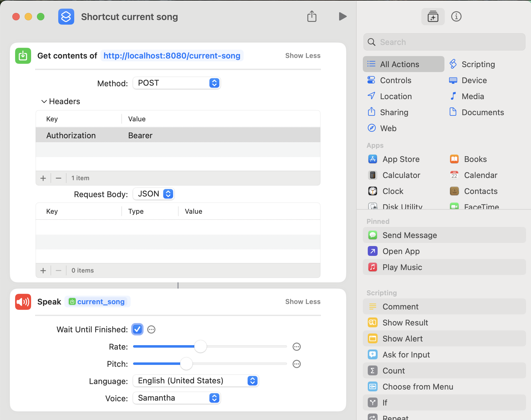The height and width of the screenshot is (420, 531).
Task: Toggle the action library panel icon
Action: pyautogui.click(x=433, y=17)
